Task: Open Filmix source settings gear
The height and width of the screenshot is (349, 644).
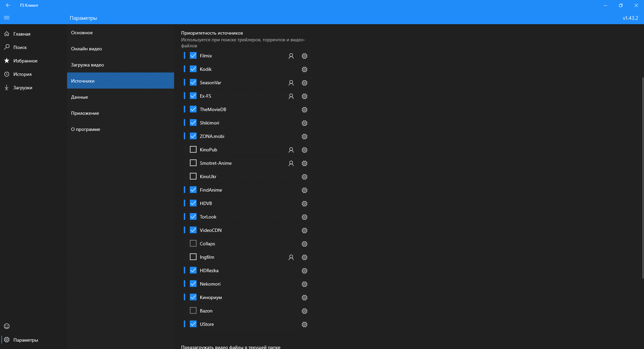Action: click(x=305, y=56)
